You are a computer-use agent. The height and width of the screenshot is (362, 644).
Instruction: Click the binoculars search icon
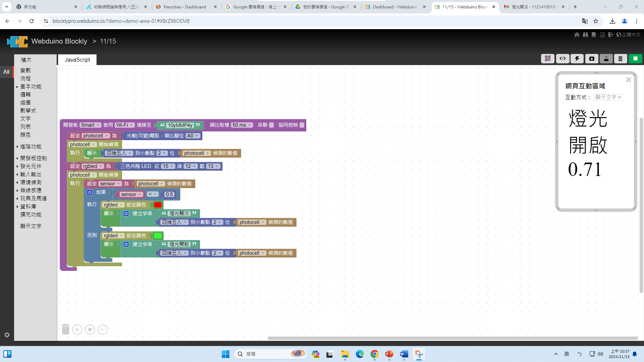point(585,35)
